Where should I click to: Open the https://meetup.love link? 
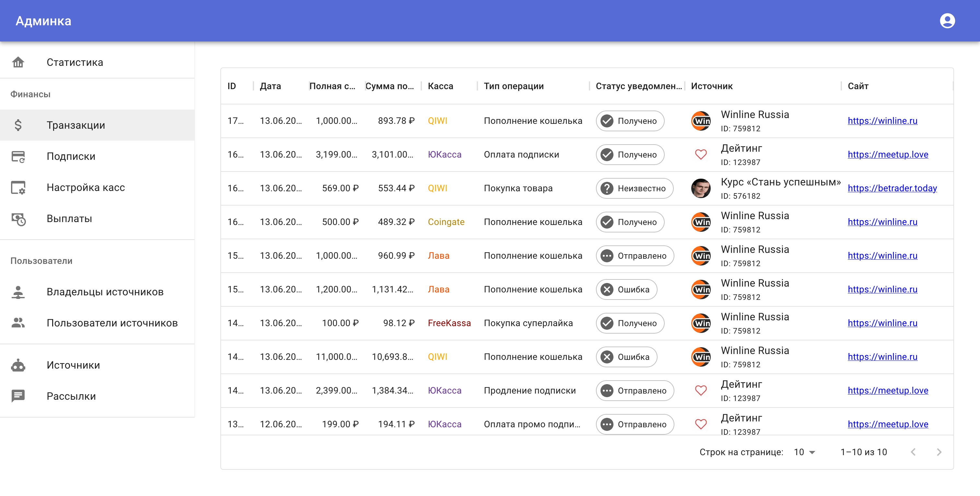888,155
